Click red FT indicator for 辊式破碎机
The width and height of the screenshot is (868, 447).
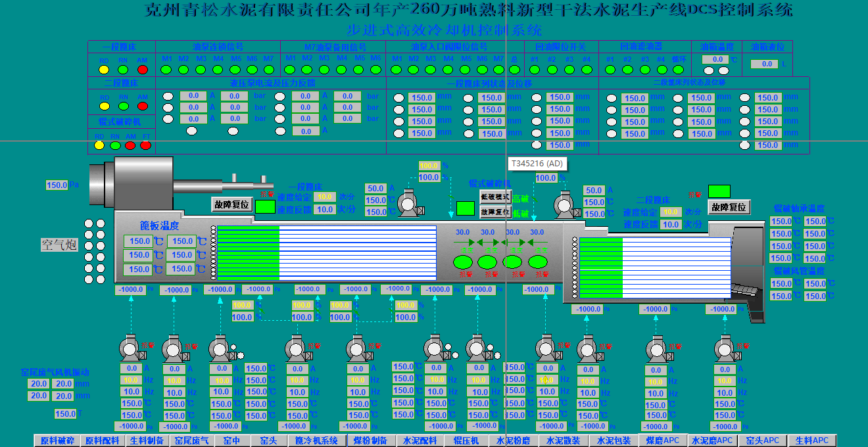click(x=146, y=145)
